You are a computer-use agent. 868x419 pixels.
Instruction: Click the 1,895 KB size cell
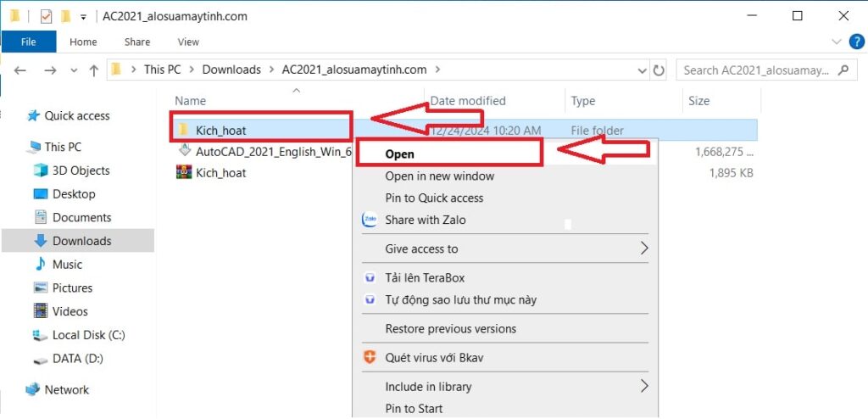[731, 173]
